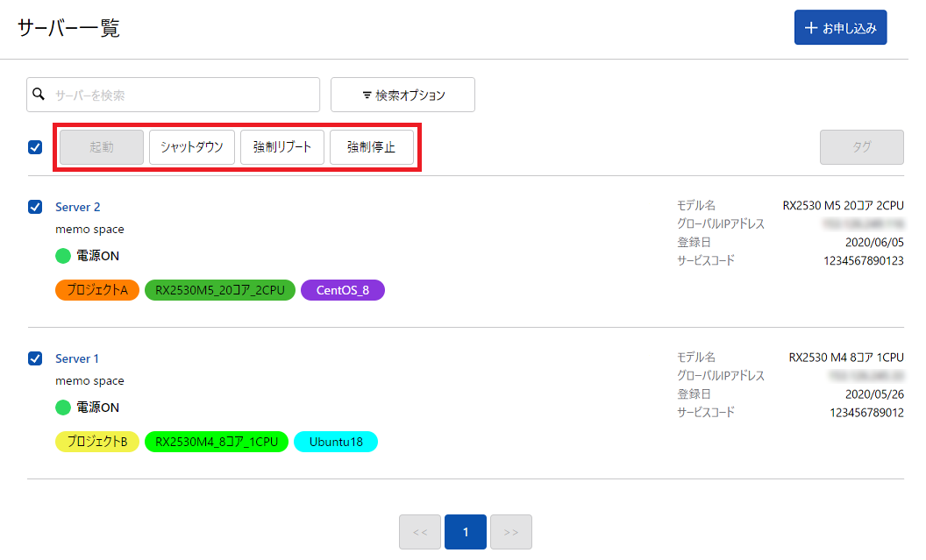
Task: Select page 1 in pagination
Action: click(466, 532)
